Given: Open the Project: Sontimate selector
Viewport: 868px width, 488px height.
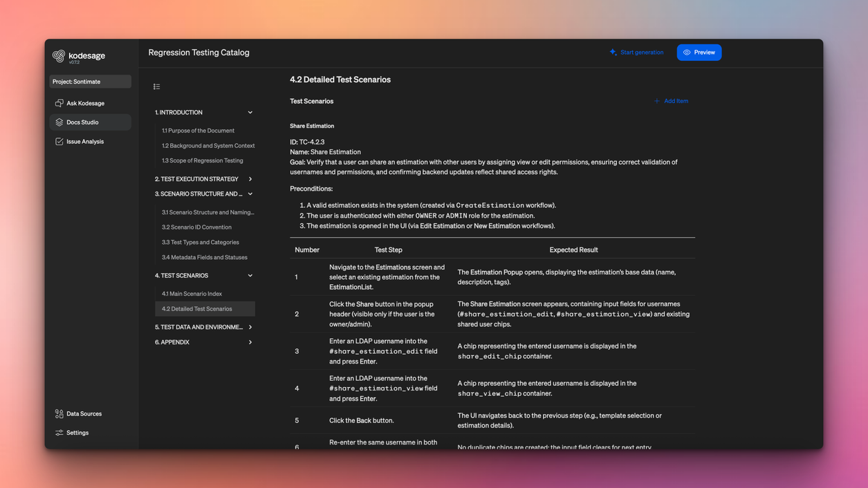Looking at the screenshot, I should 90,82.
